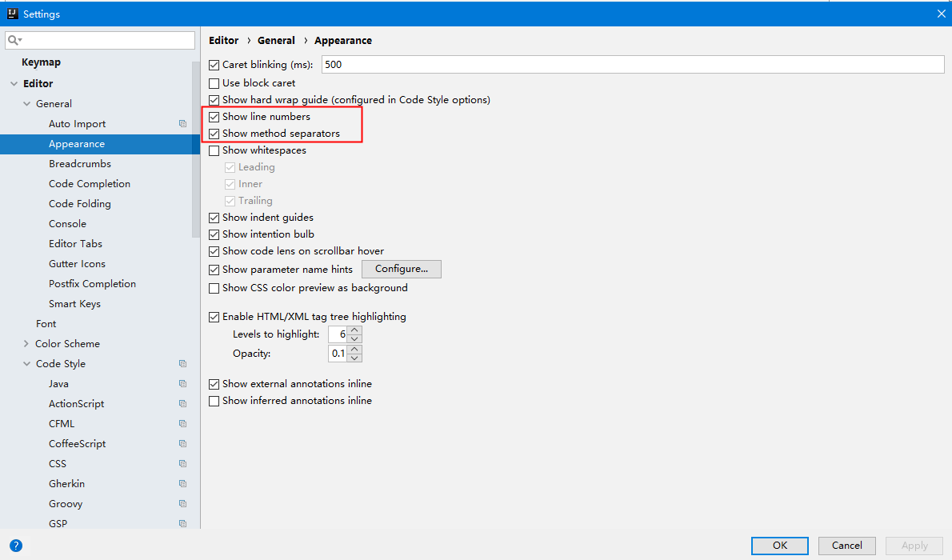Click the copy icon beside CoffeeScript
952x560 pixels.
click(x=182, y=443)
